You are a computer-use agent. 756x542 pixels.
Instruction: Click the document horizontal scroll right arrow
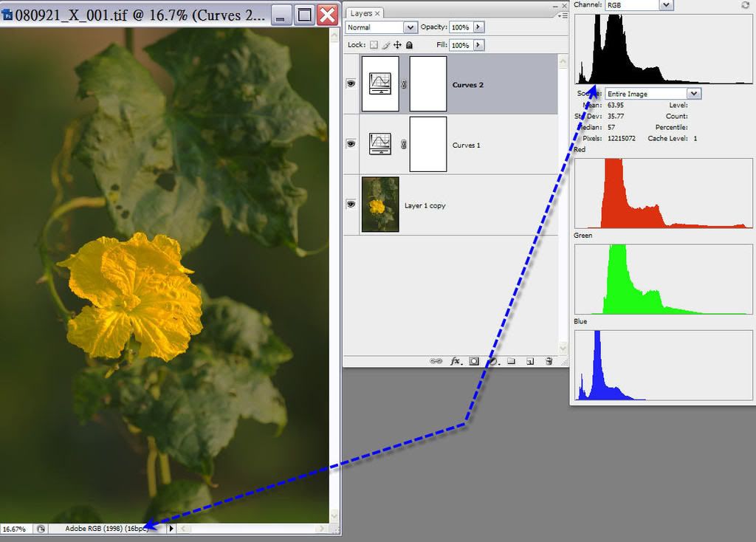(x=322, y=529)
